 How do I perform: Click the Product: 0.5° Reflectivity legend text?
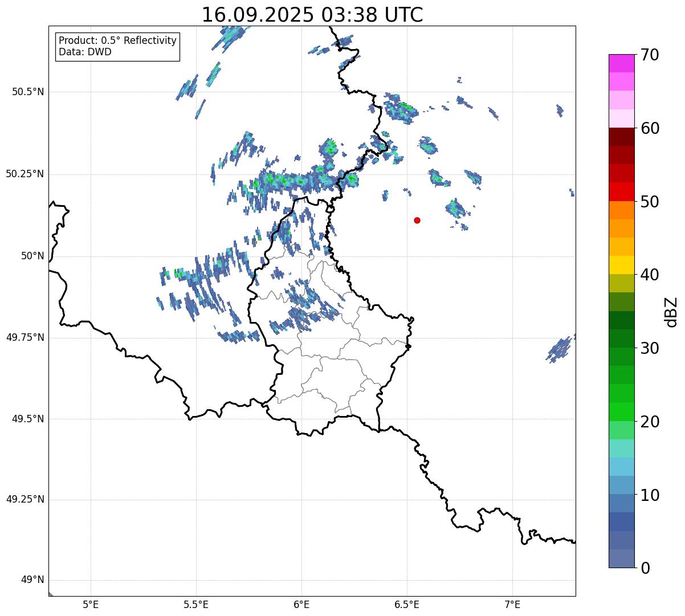point(117,41)
